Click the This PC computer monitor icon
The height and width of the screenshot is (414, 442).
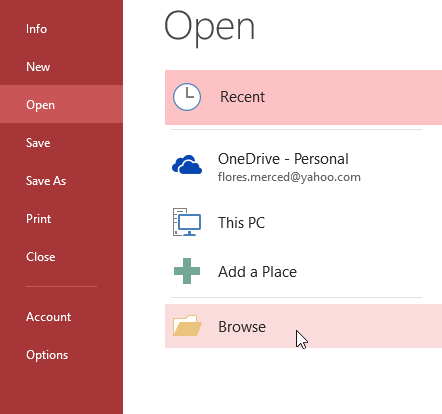click(x=187, y=222)
